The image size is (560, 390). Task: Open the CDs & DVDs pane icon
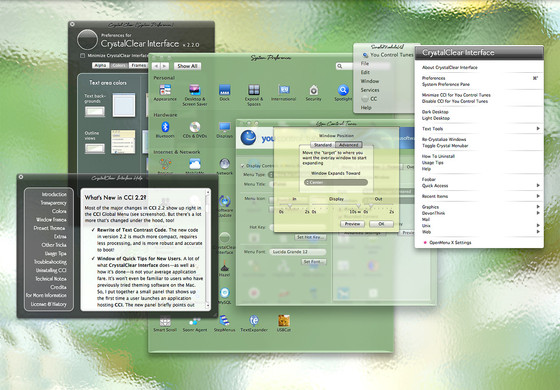coord(195,127)
